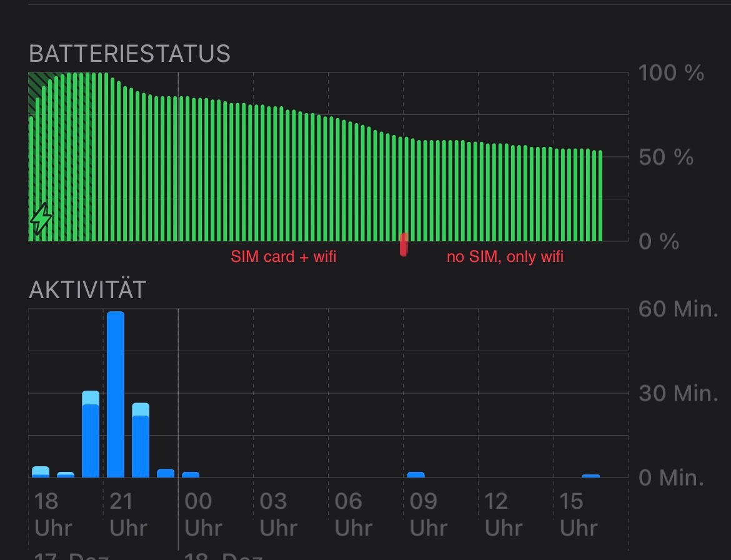Image resolution: width=731 pixels, height=560 pixels.
Task: Tap the BATTERIESTATUS heading
Action: coord(129,54)
